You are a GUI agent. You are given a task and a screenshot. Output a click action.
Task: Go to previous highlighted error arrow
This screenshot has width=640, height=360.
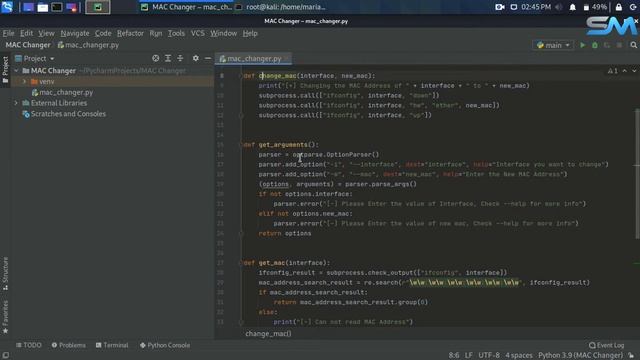[x=624, y=71]
